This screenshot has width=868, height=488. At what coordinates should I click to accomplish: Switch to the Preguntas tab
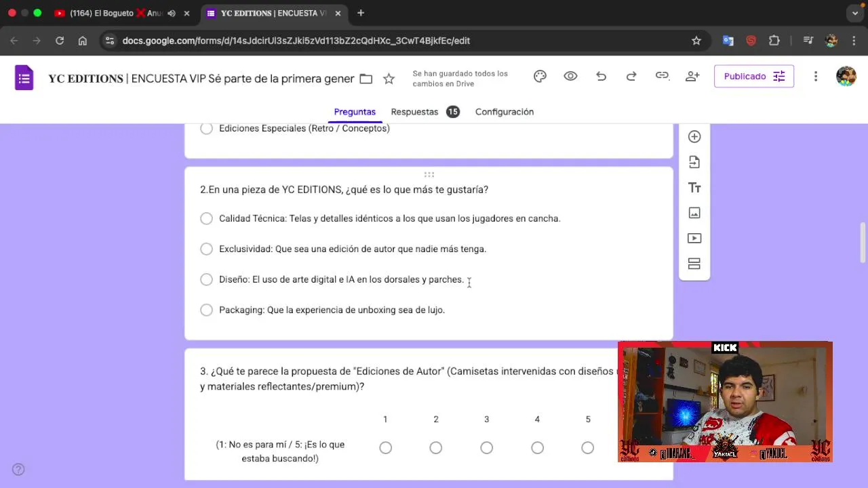tap(355, 112)
